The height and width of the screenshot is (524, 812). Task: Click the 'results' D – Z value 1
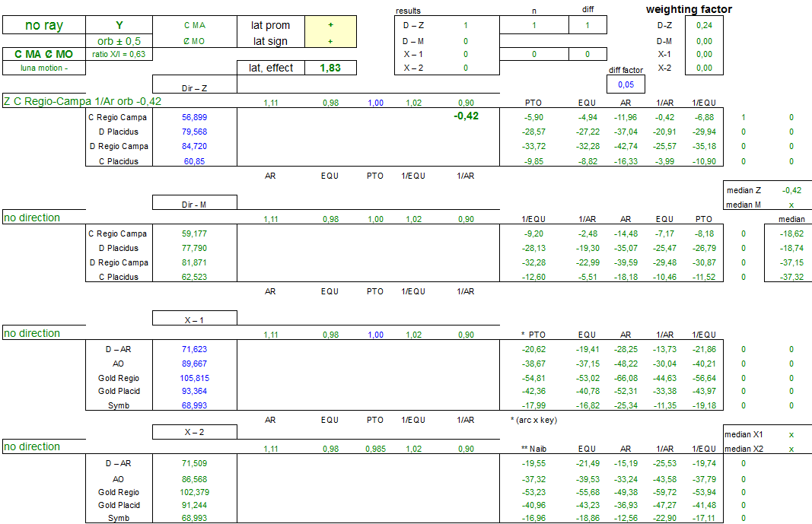pos(466,25)
